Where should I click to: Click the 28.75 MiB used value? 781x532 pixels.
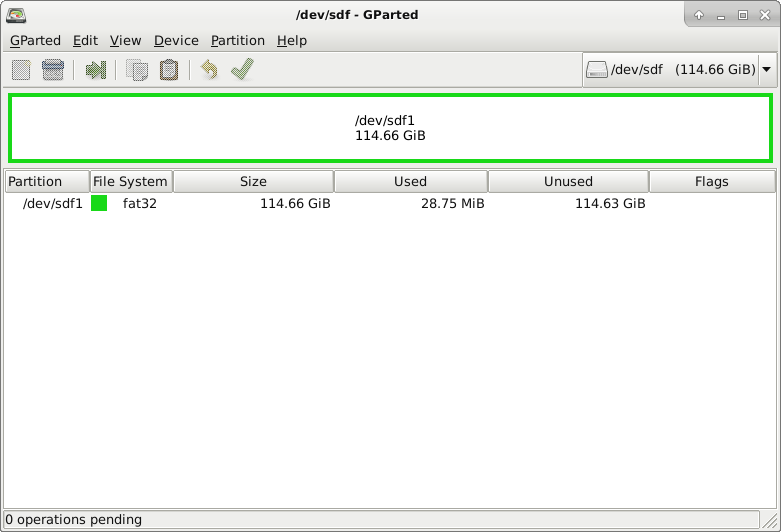tap(453, 203)
